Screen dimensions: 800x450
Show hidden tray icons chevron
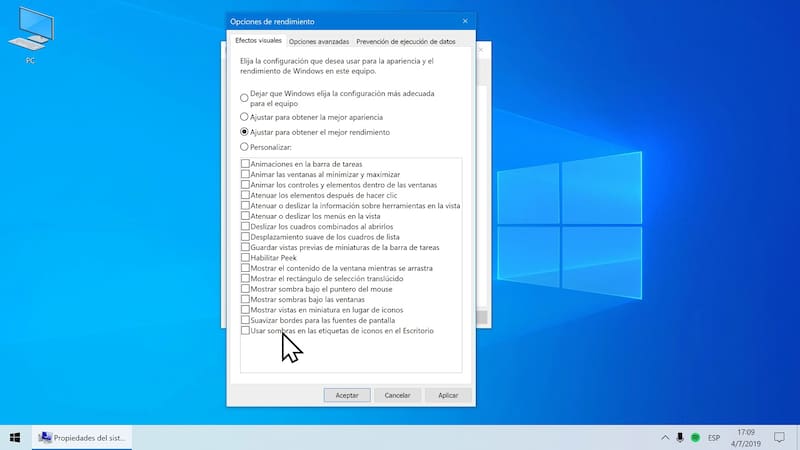[665, 438]
